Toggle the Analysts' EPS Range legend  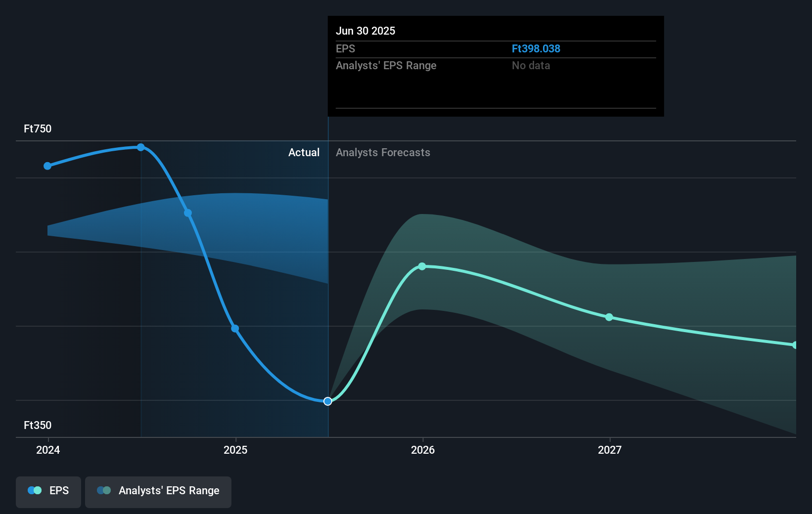158,492
